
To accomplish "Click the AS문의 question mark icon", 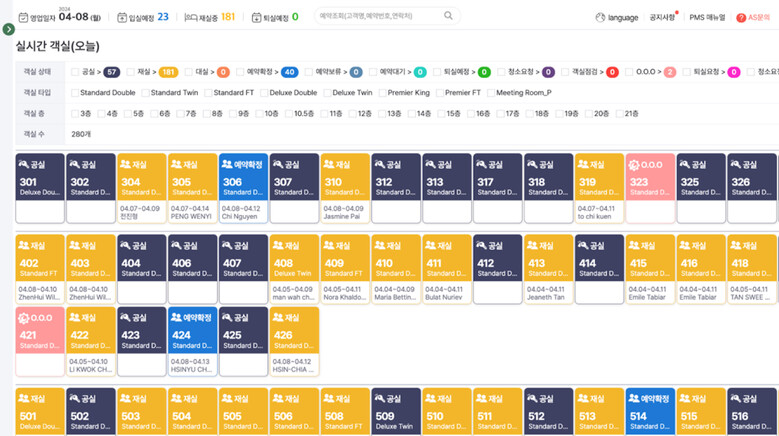I will tap(741, 17).
